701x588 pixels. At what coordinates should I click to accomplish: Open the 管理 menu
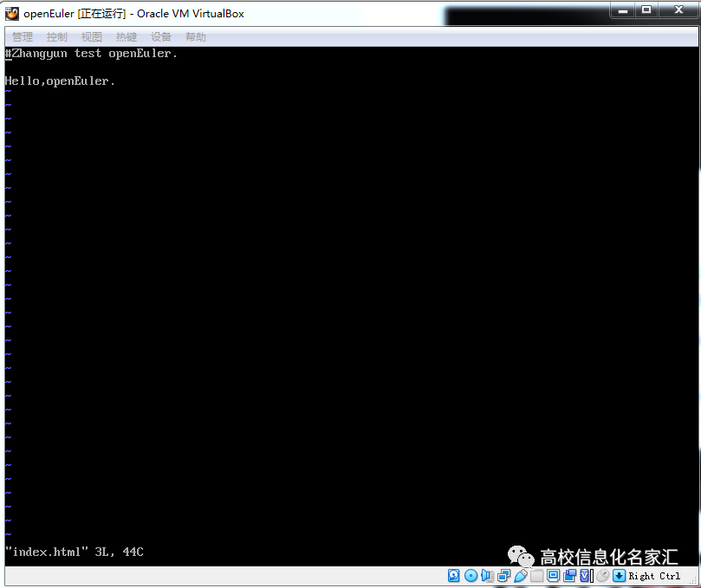(22, 36)
